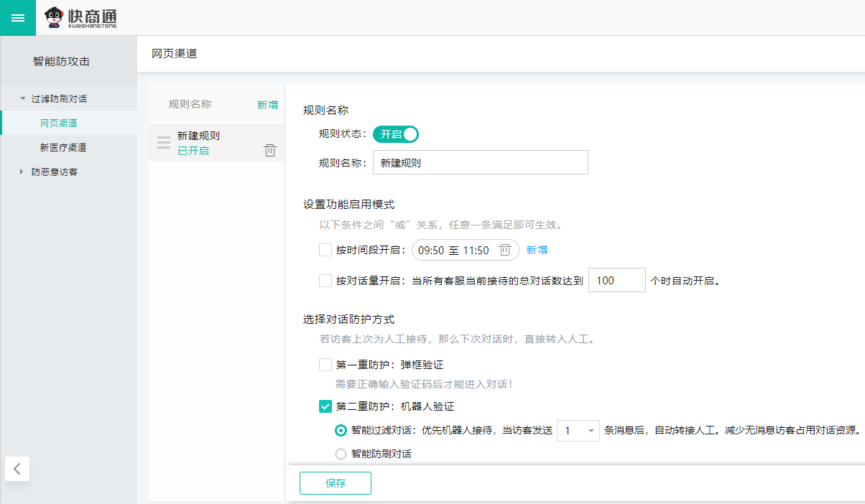Uncheck 第二重防护 机器人验证

click(325, 406)
